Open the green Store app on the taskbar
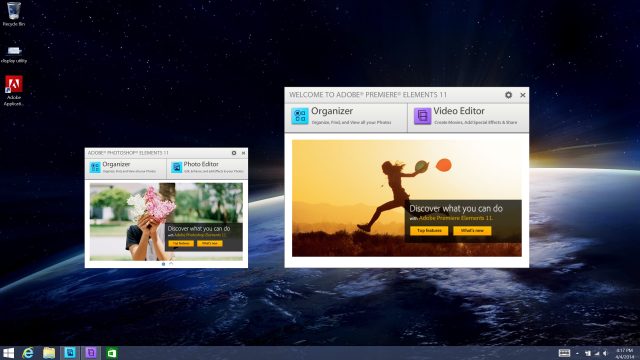The width and height of the screenshot is (640, 360). point(111,353)
